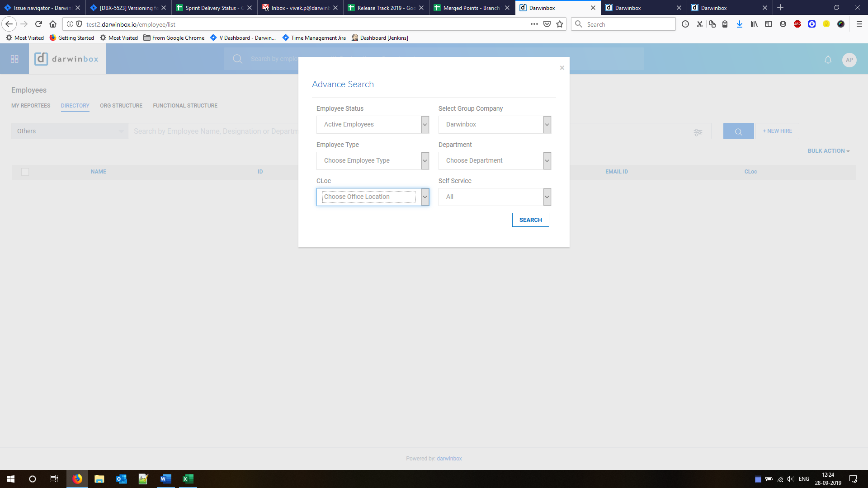Open the apps grid menu icon
Screen dimensions: 868x488
tap(14, 59)
